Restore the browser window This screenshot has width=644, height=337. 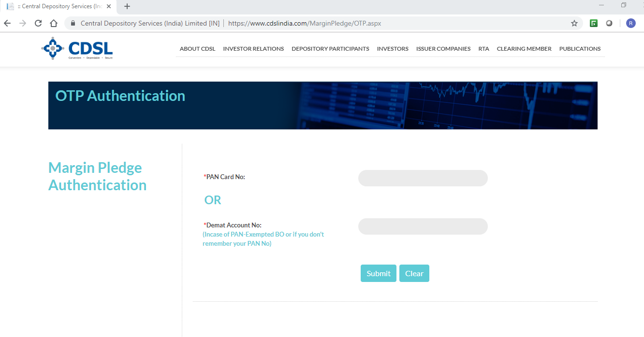(624, 5)
